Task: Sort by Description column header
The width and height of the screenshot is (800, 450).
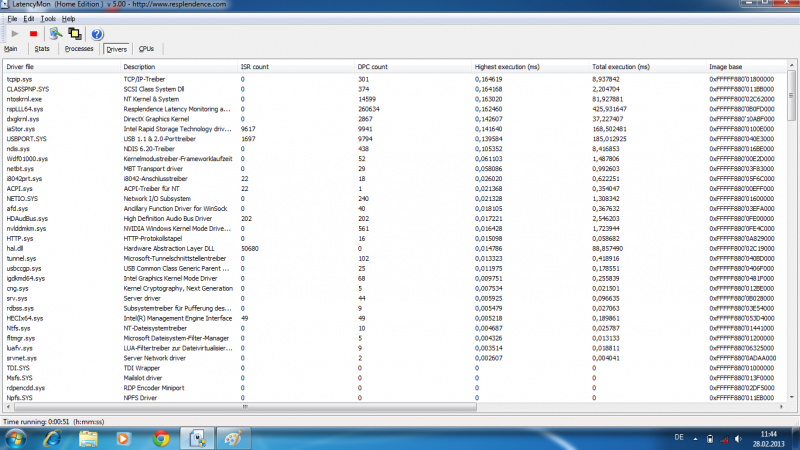Action: click(179, 67)
